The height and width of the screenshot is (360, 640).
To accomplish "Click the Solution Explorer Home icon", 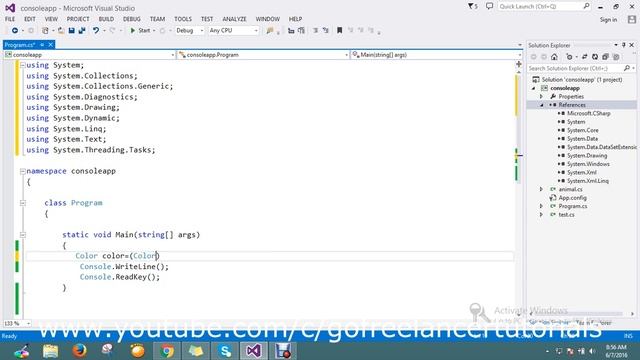I will [554, 57].
